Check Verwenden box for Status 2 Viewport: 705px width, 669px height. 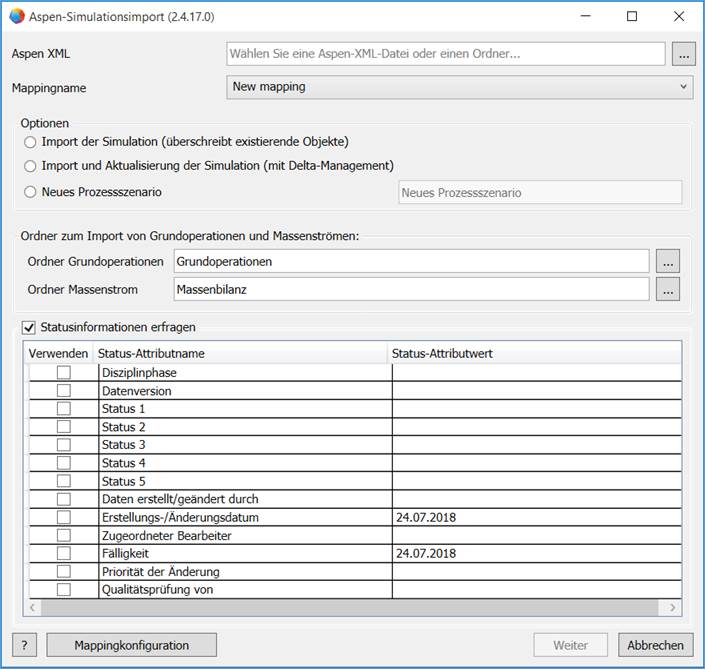click(x=64, y=426)
